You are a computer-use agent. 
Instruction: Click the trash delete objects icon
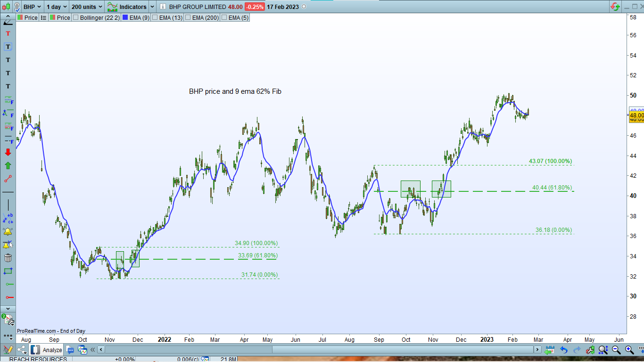tap(8, 258)
